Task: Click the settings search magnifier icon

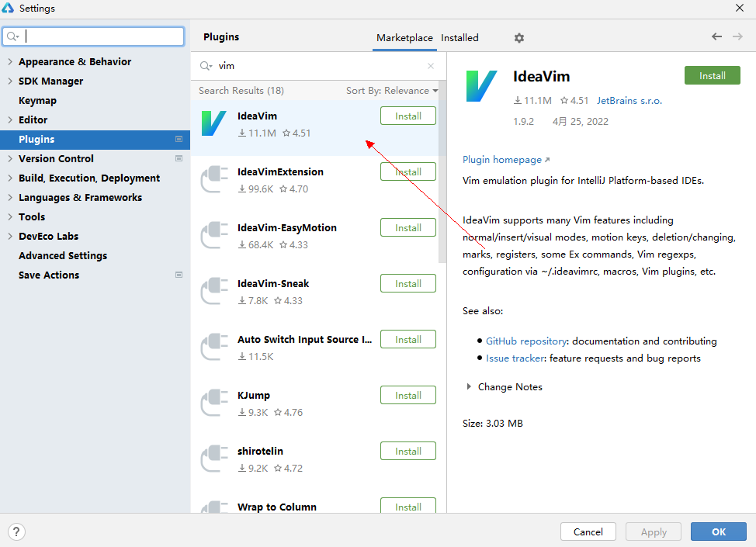Action: tap(12, 36)
